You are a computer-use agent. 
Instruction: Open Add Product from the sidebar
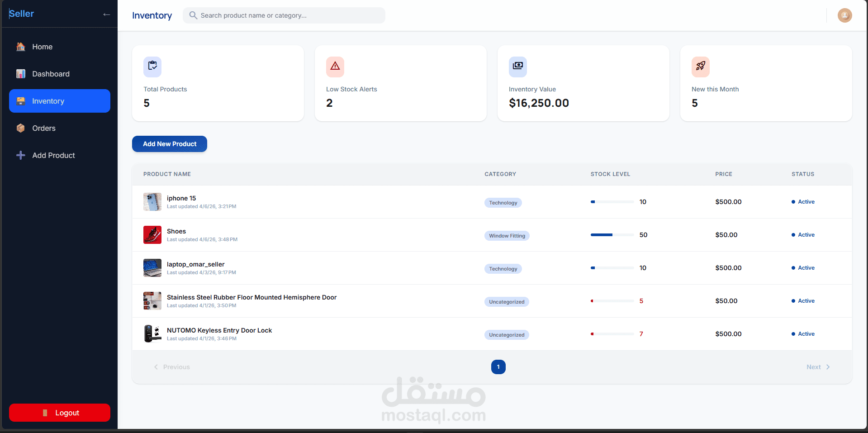tap(60, 155)
